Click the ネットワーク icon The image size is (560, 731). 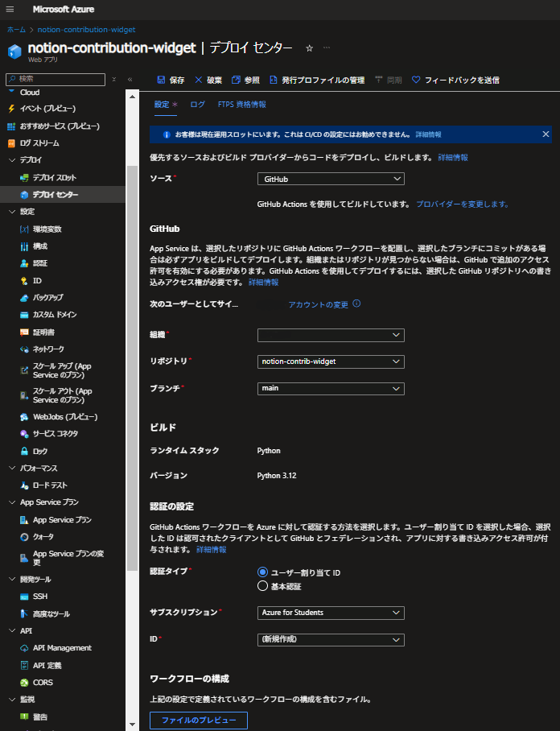coord(24,349)
